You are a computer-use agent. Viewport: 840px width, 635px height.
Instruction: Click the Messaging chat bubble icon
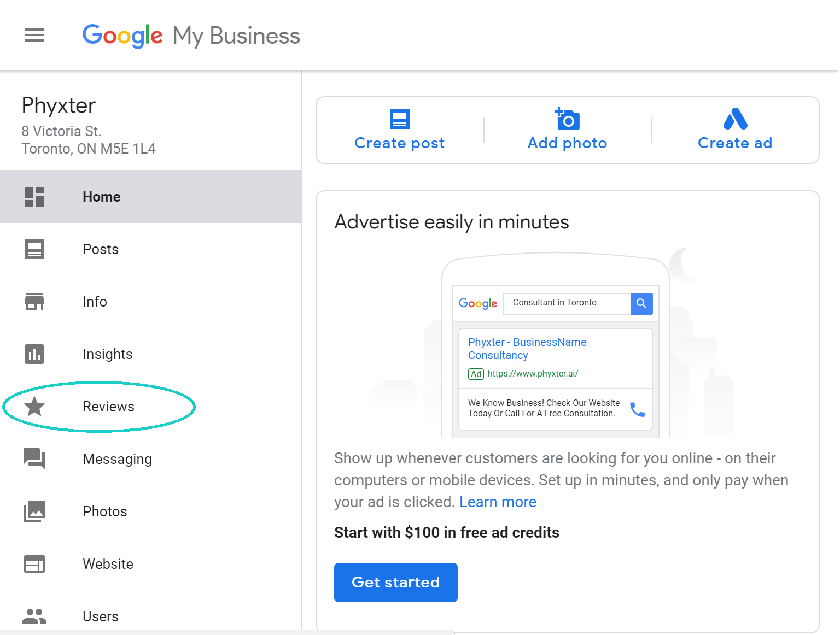coord(34,458)
